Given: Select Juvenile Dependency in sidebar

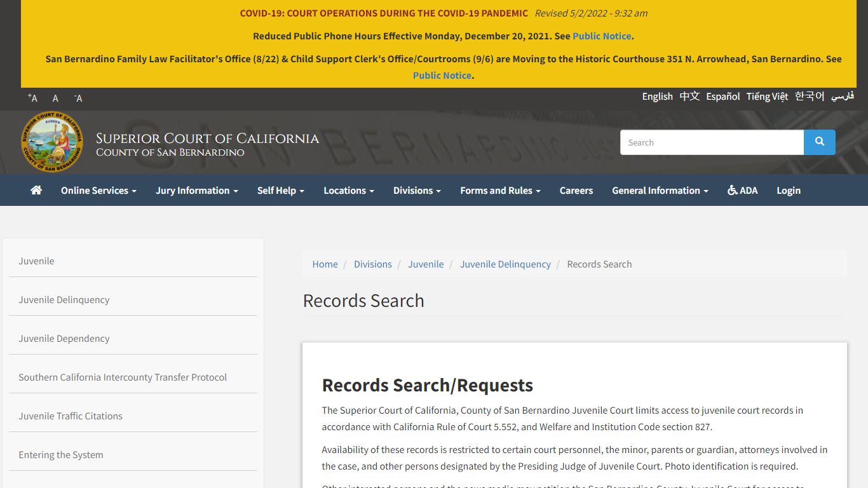Looking at the screenshot, I should pos(133,339).
